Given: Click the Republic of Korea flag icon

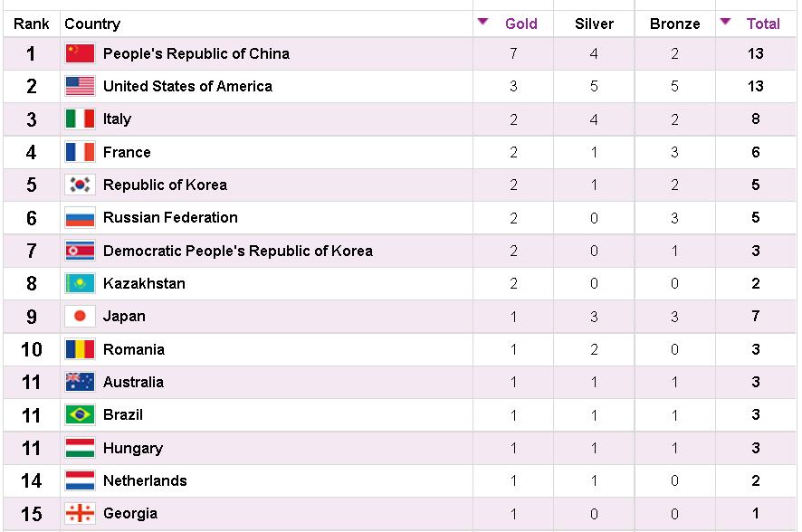Looking at the screenshot, I should [80, 185].
